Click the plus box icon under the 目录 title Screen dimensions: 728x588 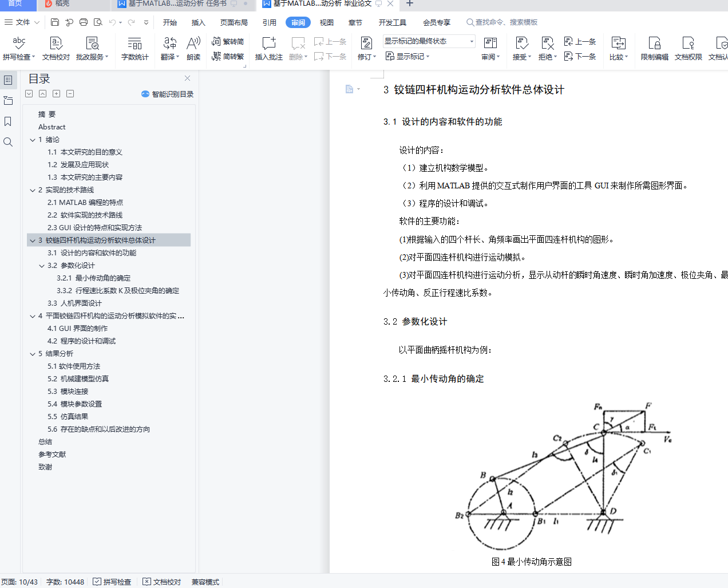pyautogui.click(x=56, y=93)
